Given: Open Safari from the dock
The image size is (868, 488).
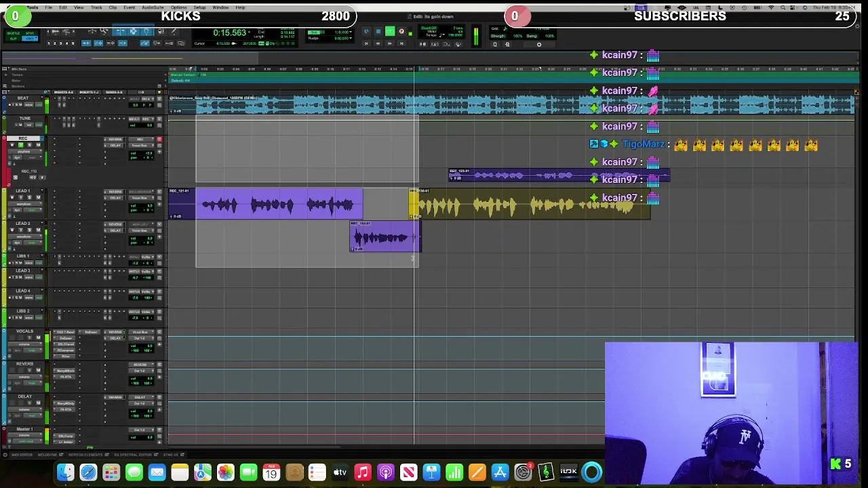Looking at the screenshot, I should click(88, 472).
